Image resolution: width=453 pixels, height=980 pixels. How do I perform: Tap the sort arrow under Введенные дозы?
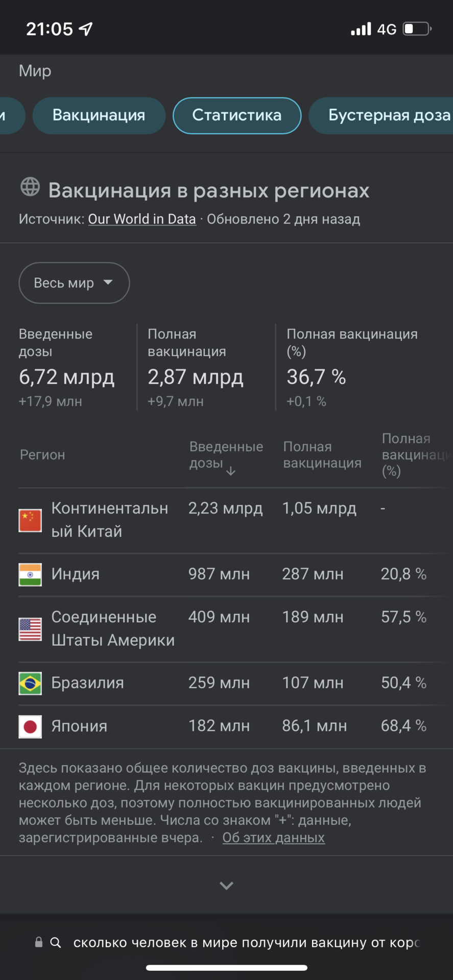click(x=231, y=471)
